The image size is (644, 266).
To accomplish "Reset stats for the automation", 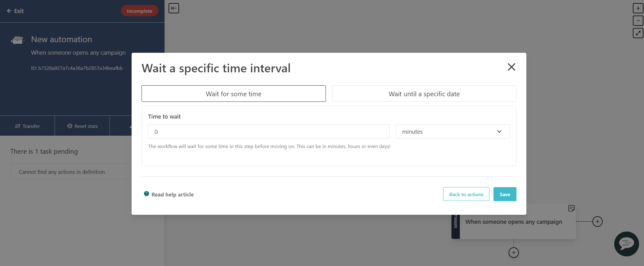I will tap(82, 126).
